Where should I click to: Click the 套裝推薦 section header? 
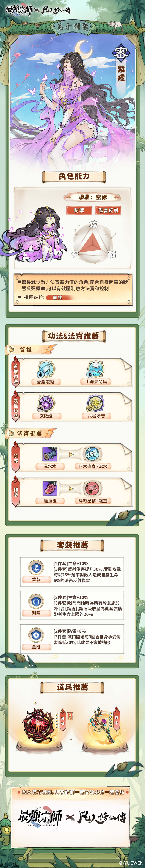[x=73, y=545]
